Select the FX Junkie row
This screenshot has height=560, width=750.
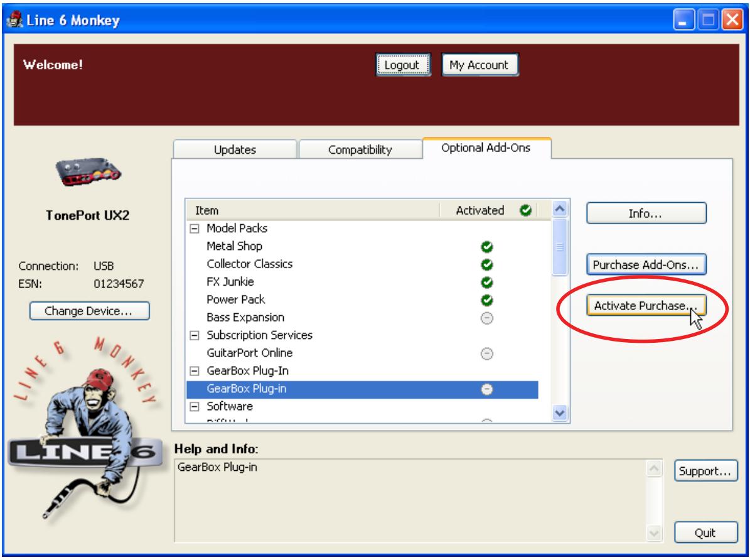coord(362,282)
